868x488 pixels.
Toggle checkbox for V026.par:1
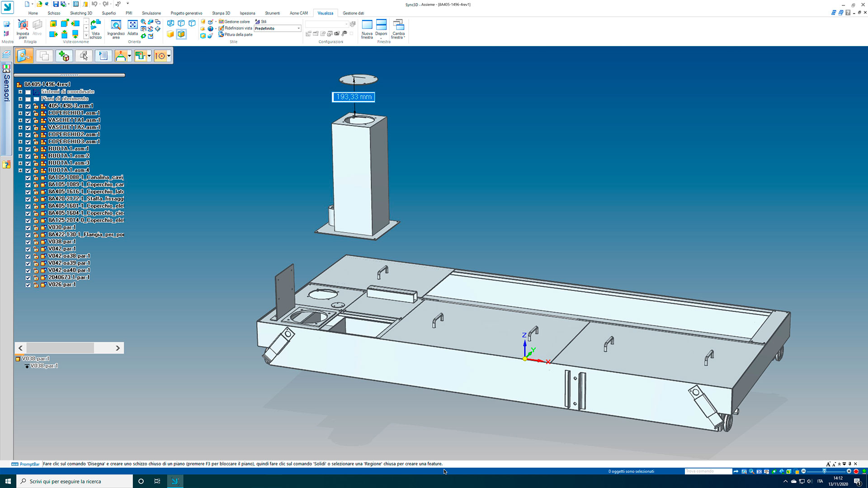(28, 285)
